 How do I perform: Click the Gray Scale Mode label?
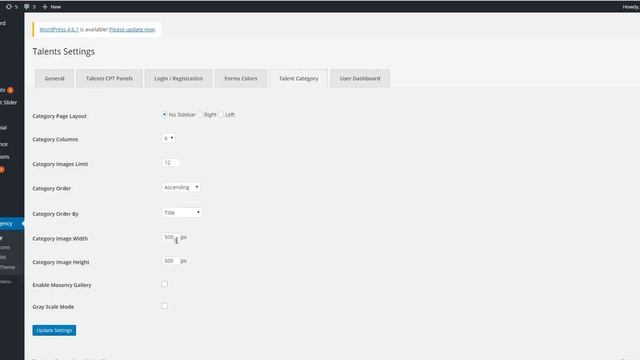[53, 307]
